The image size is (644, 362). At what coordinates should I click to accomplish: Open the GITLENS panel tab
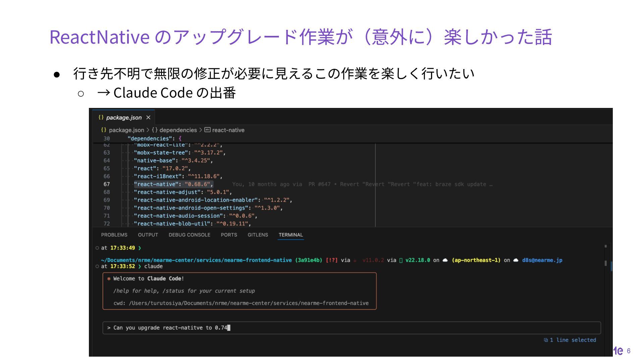[x=258, y=235]
